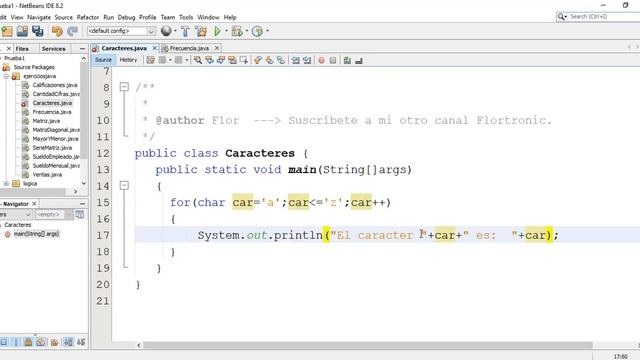Viewport: 640px width, 360px height.
Task: Click the Profile Project icon
Action: (257, 31)
